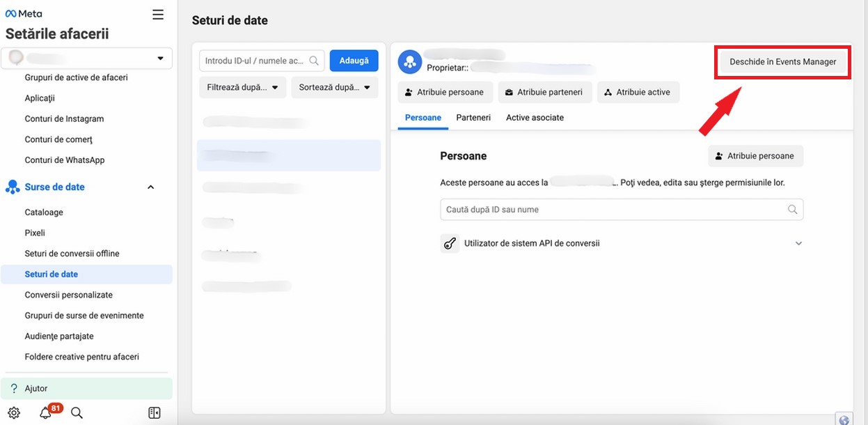
Task: Open the hamburger menu beside Meta logo
Action: tap(158, 15)
